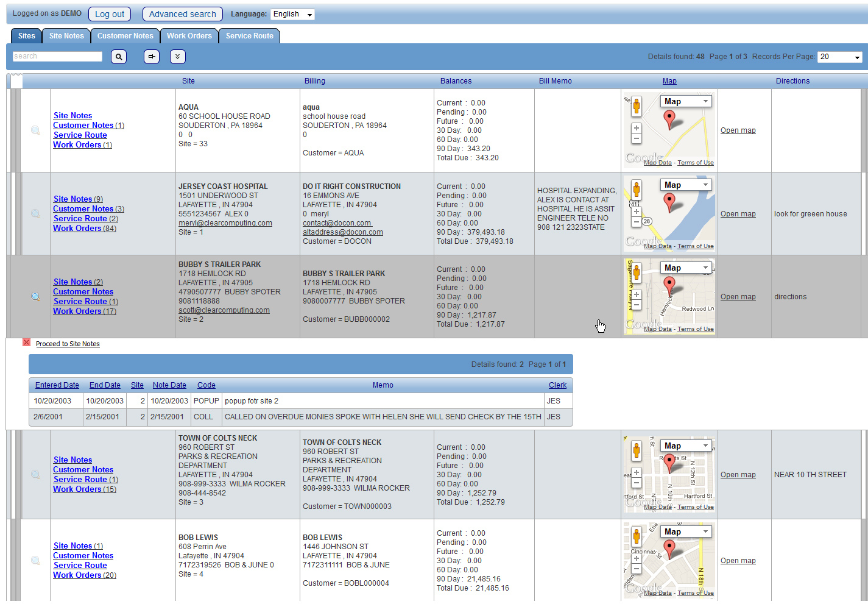Screen dimensions: 868x604
Task: Click the Proceed to Site Notes link
Action: [68, 344]
